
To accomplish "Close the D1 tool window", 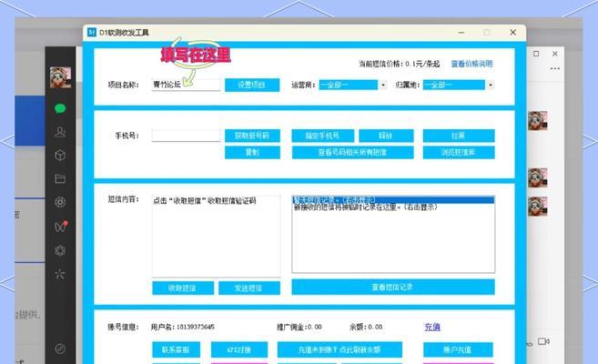I will (513, 33).
